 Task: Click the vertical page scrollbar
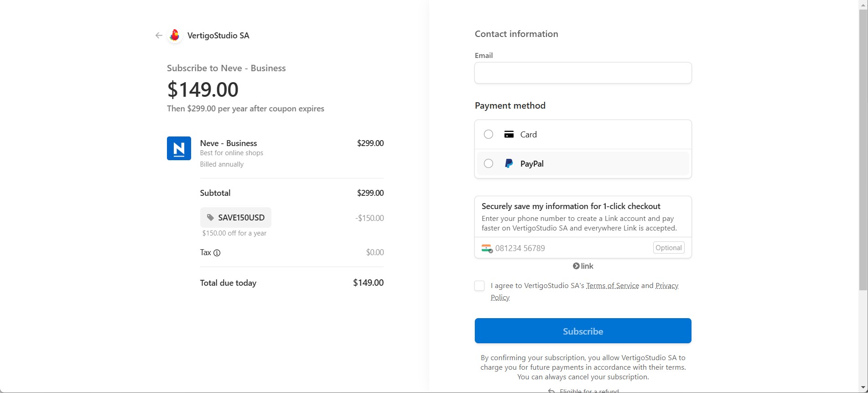click(863, 151)
